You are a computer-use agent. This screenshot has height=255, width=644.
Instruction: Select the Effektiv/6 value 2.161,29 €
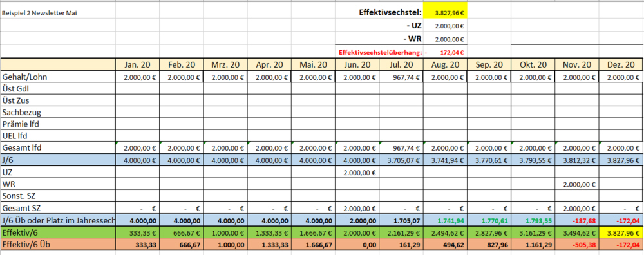pos(401,233)
